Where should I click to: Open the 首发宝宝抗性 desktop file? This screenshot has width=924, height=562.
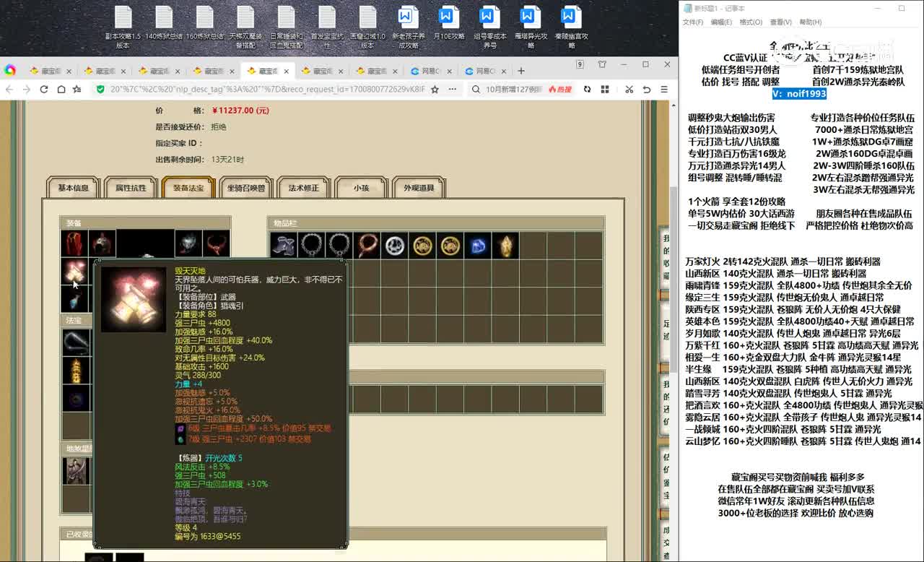[x=327, y=27]
